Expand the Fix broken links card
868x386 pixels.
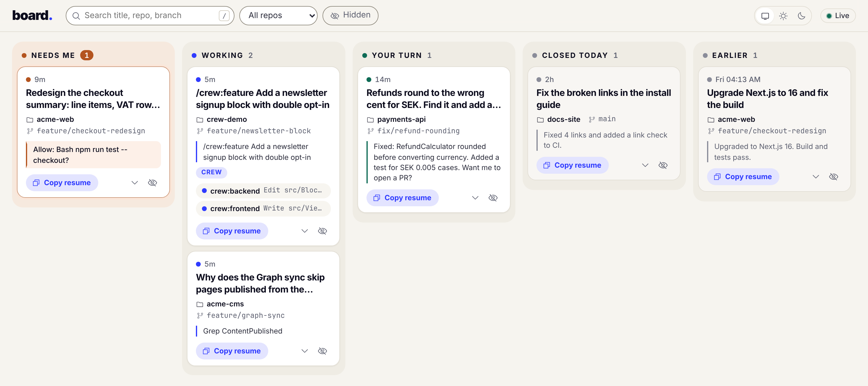tap(645, 165)
